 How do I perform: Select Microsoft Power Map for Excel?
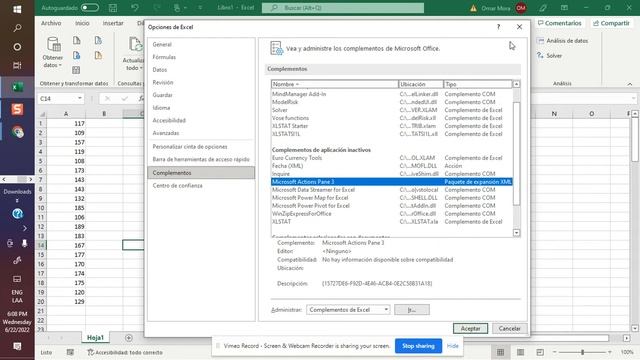pos(391,198)
